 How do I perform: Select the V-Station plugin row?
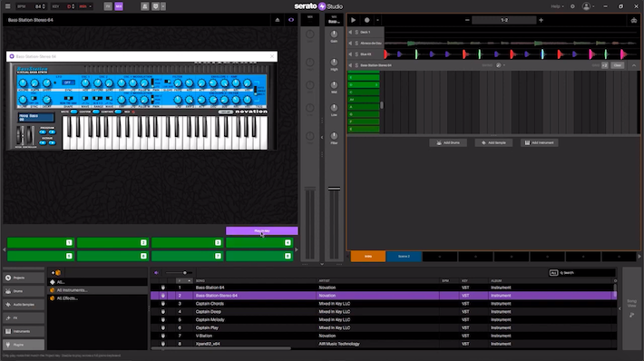[x=383, y=336]
